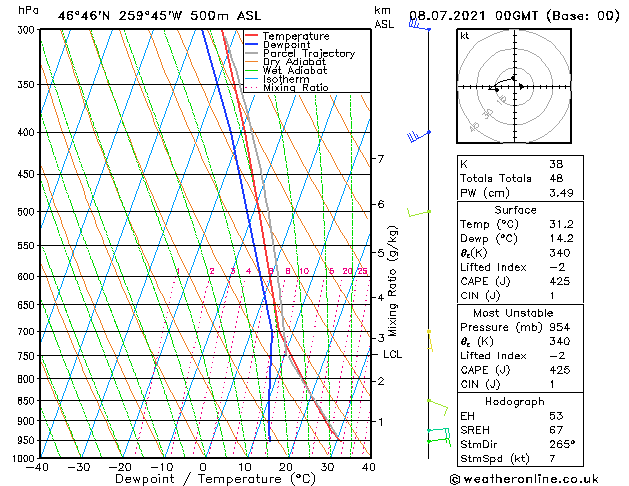
Task: Click the green wind barb at 500 hPa
Action: [419, 213]
